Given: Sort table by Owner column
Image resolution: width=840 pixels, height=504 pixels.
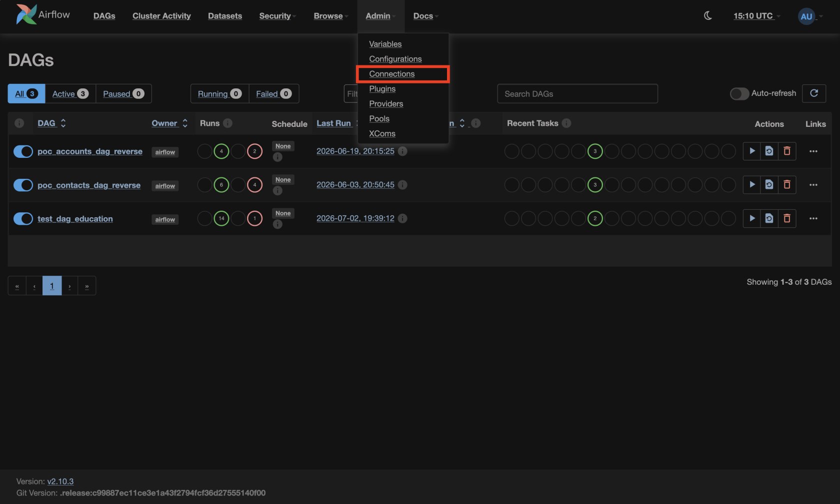Looking at the screenshot, I should (x=169, y=123).
